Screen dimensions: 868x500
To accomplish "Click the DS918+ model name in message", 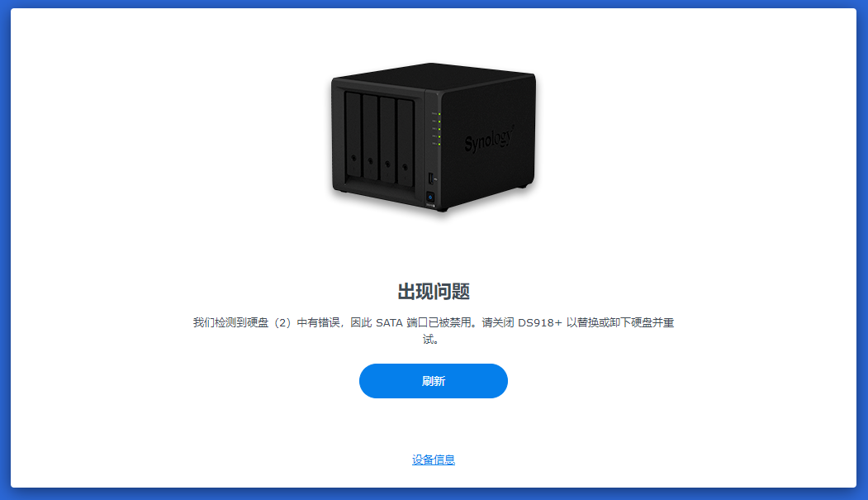I will 540,323.
